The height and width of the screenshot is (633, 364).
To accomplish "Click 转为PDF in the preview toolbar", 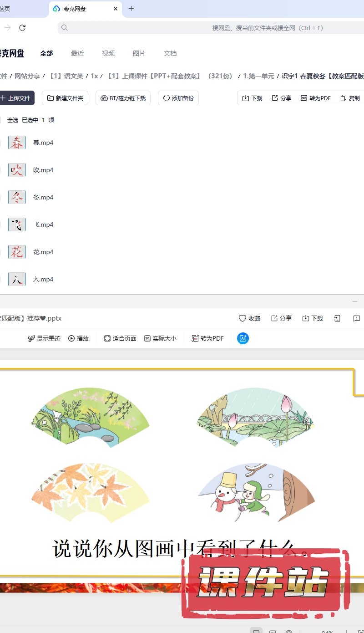I will 208,338.
